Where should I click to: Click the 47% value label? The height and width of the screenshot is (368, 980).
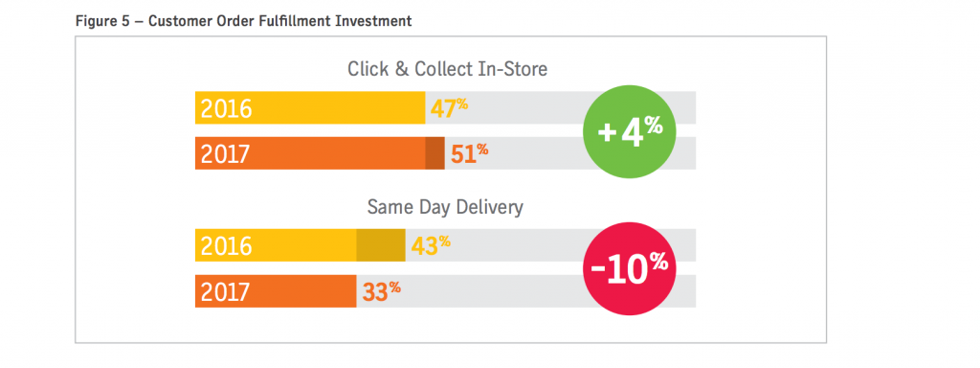pyautogui.click(x=449, y=109)
